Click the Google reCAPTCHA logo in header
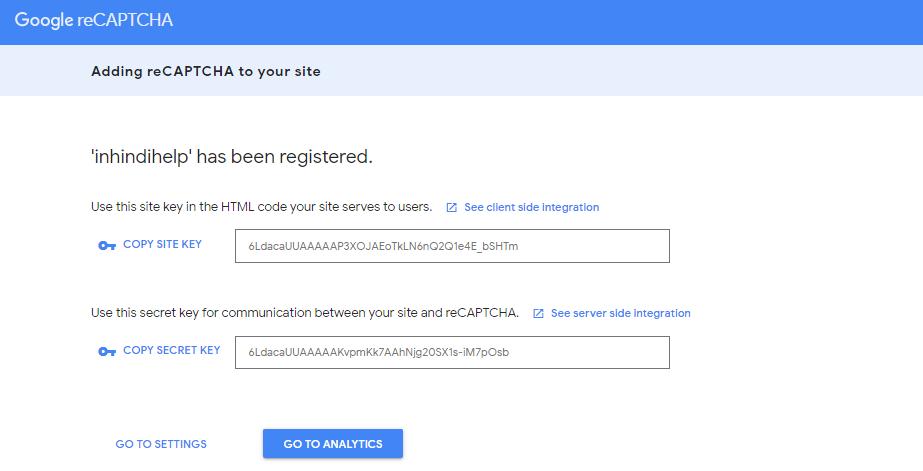 click(94, 20)
